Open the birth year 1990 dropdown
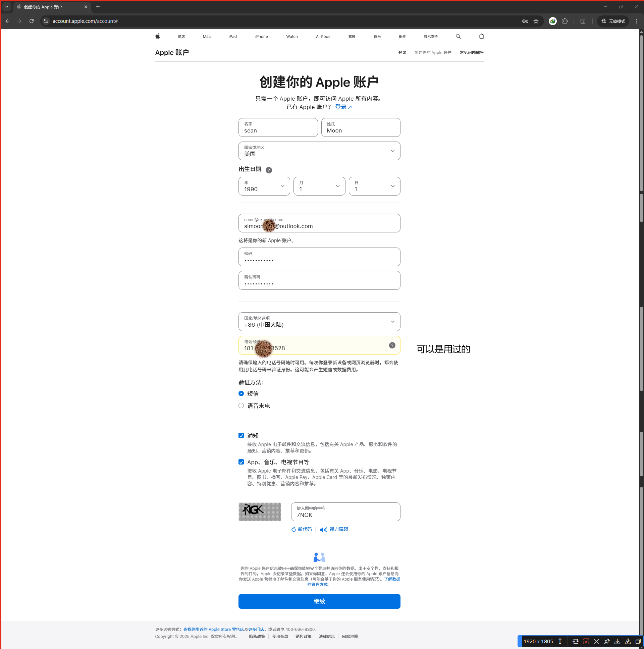 (x=264, y=186)
